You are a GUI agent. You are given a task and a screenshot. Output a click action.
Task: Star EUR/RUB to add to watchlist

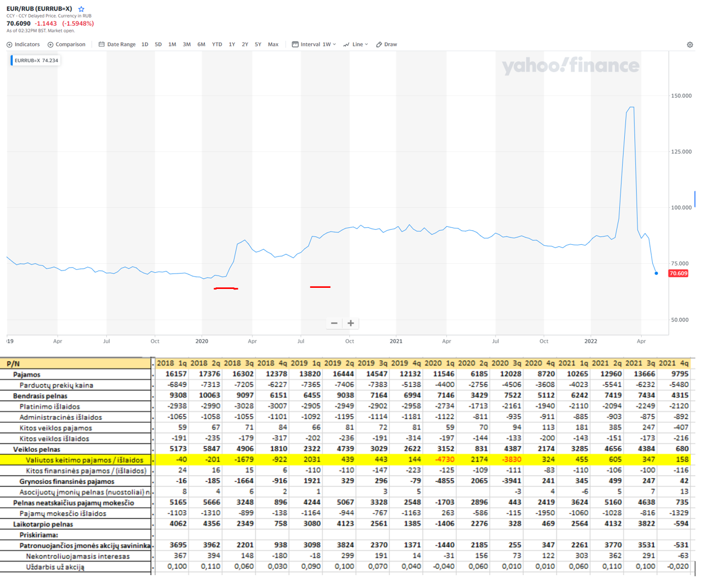tap(81, 9)
